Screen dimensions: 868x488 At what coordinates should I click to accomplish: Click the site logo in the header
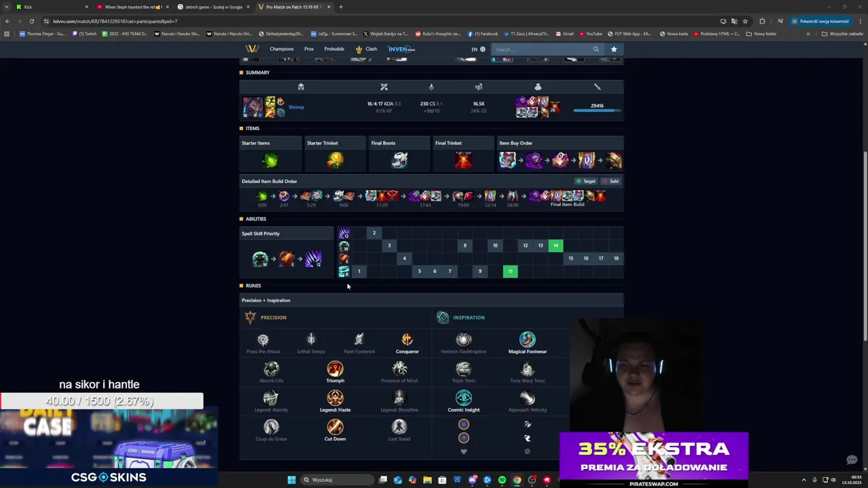pyautogui.click(x=252, y=49)
